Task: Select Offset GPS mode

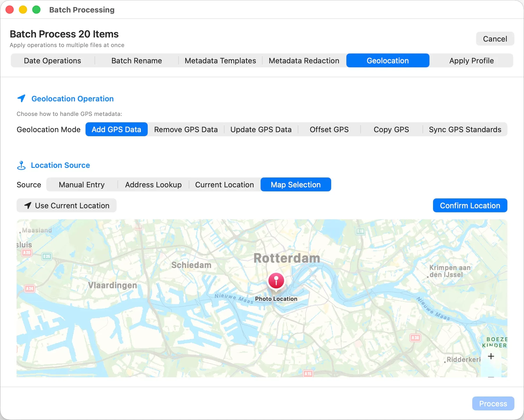Action: point(329,129)
